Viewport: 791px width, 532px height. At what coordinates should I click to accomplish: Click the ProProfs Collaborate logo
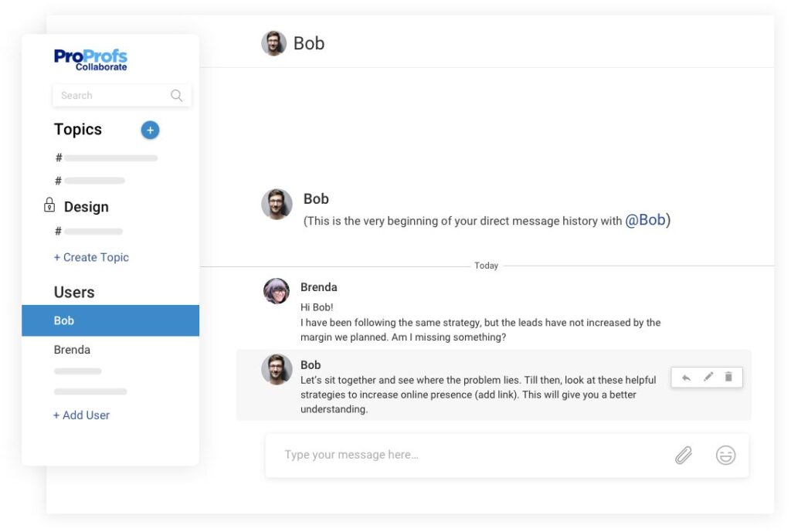click(x=90, y=59)
